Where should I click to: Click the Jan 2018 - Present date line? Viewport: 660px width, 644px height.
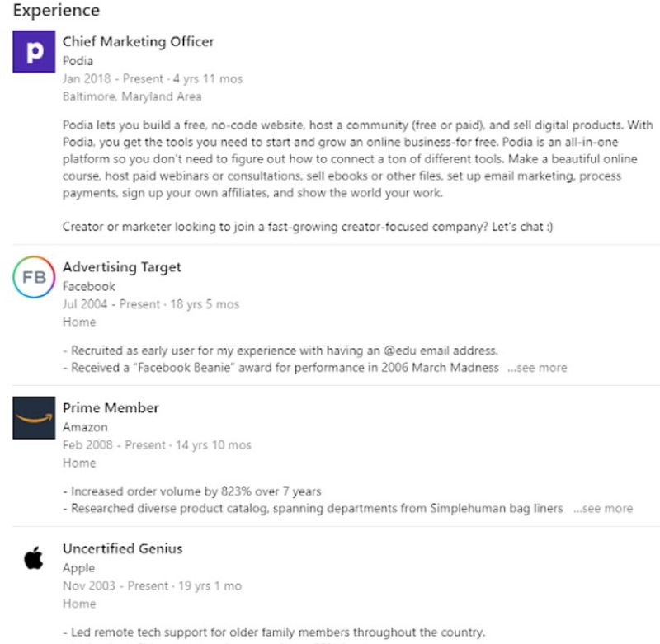pos(152,78)
